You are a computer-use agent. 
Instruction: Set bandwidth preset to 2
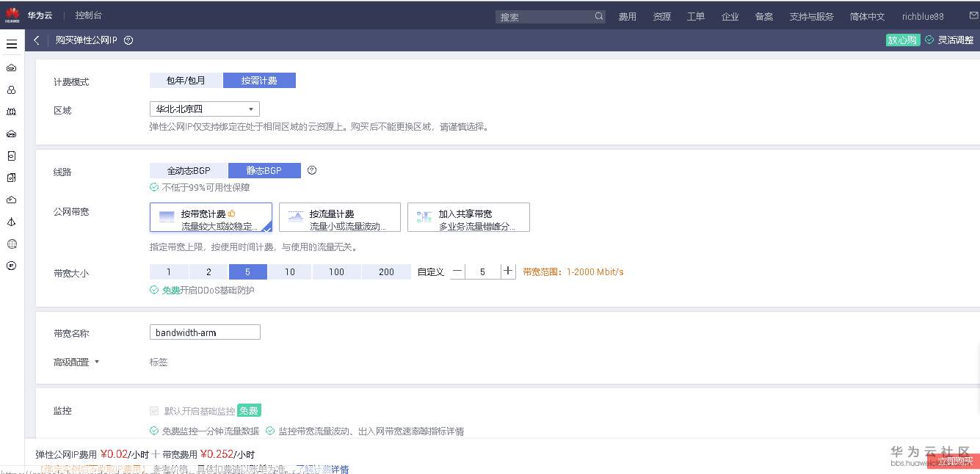209,271
